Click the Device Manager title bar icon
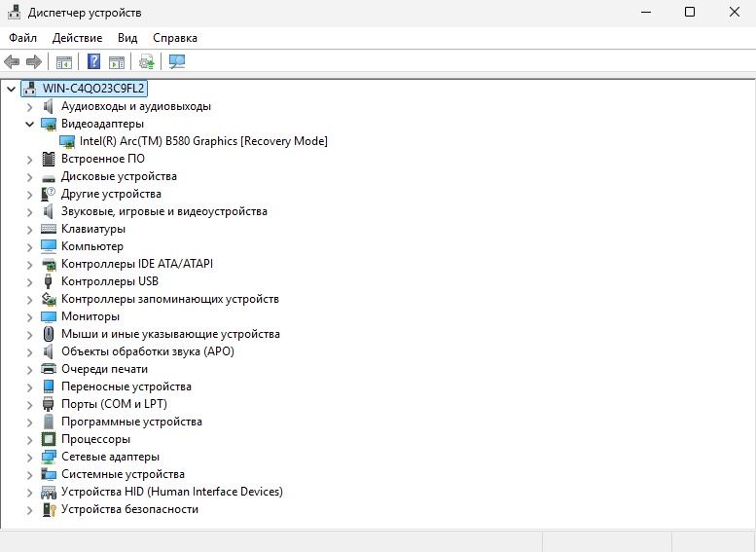Screen dimensions: 756x552 (14, 12)
